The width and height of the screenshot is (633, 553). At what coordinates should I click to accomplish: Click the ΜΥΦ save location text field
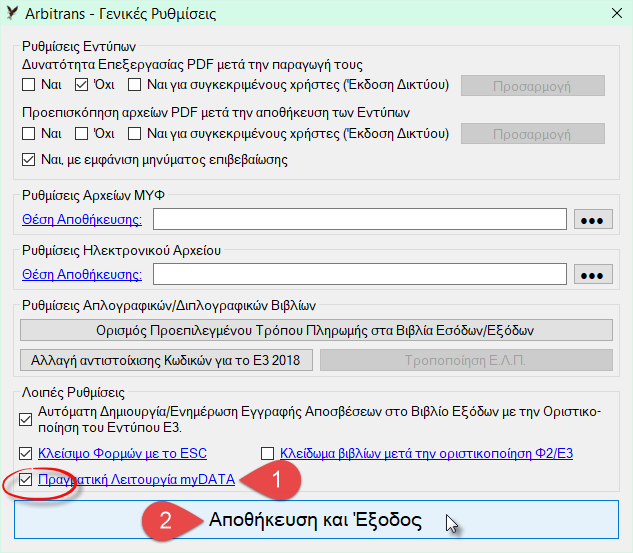[360, 219]
